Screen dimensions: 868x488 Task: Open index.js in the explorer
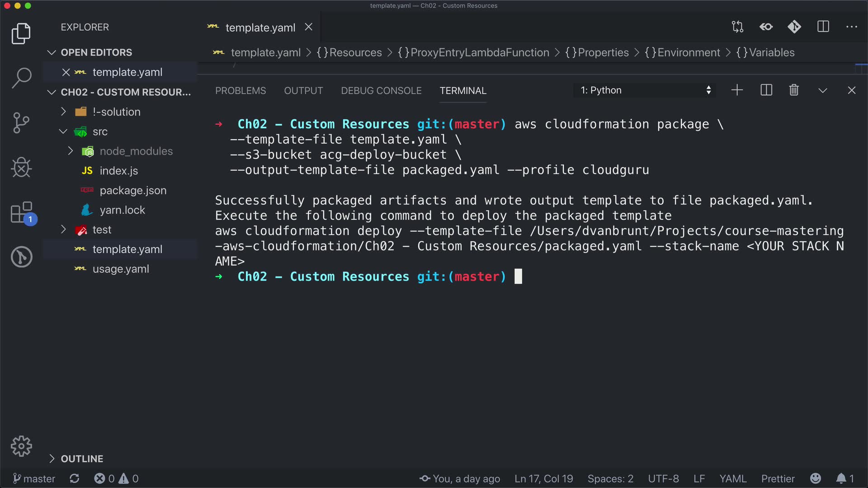(118, 171)
